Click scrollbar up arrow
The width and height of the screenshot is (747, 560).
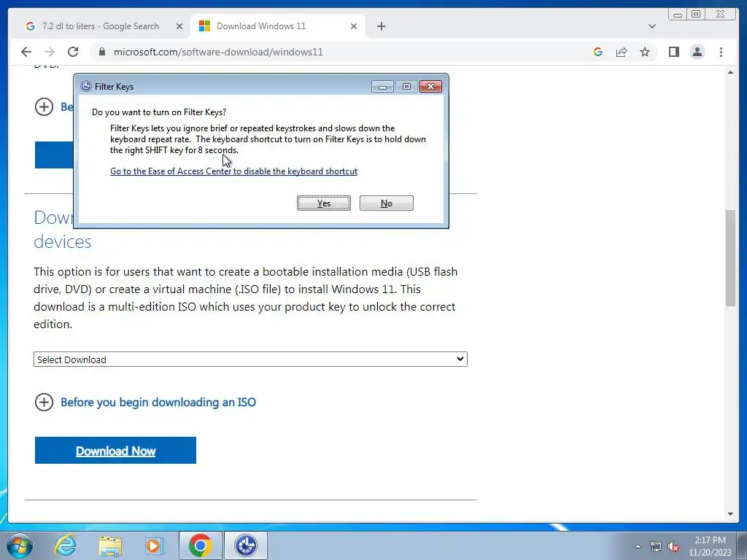tap(731, 72)
